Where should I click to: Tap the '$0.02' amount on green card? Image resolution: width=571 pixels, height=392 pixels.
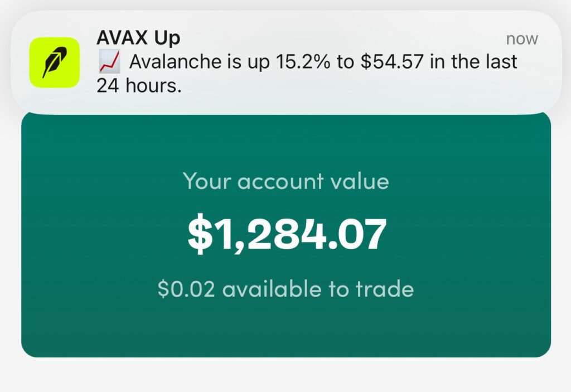(x=186, y=289)
